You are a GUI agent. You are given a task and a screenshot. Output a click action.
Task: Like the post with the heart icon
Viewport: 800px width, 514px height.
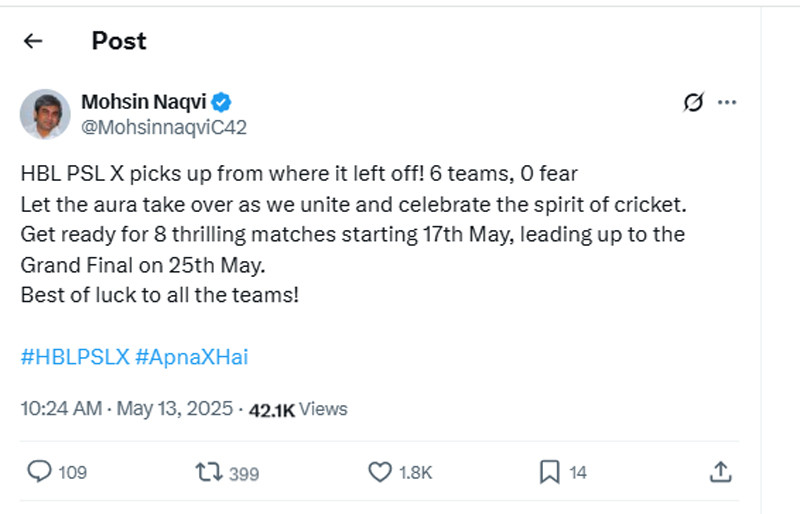[379, 472]
